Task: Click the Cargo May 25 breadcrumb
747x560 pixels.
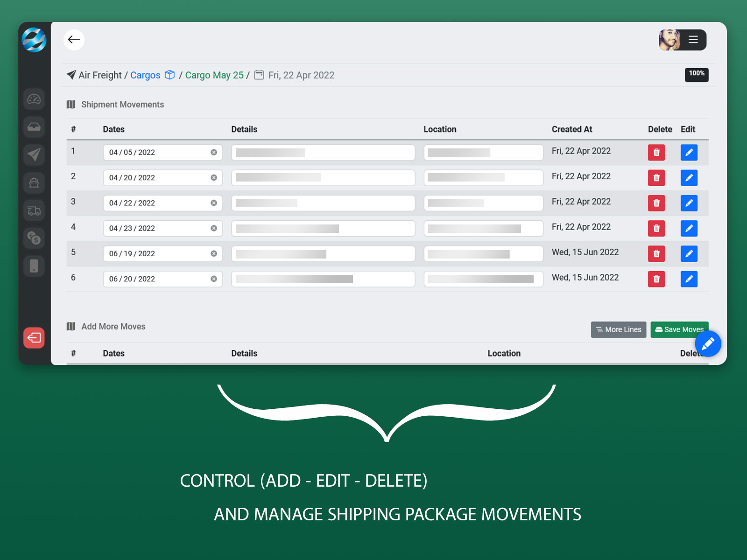Action: coord(214,75)
